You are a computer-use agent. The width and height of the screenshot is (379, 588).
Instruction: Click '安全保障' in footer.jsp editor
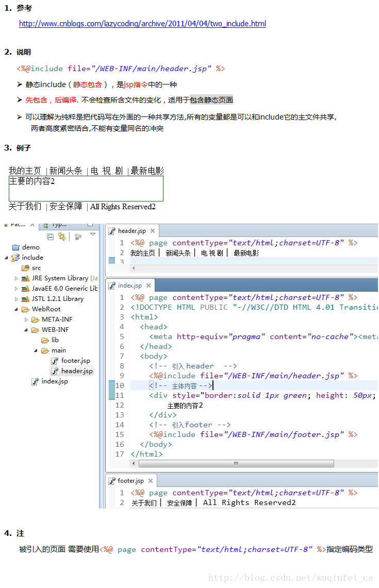tap(179, 503)
